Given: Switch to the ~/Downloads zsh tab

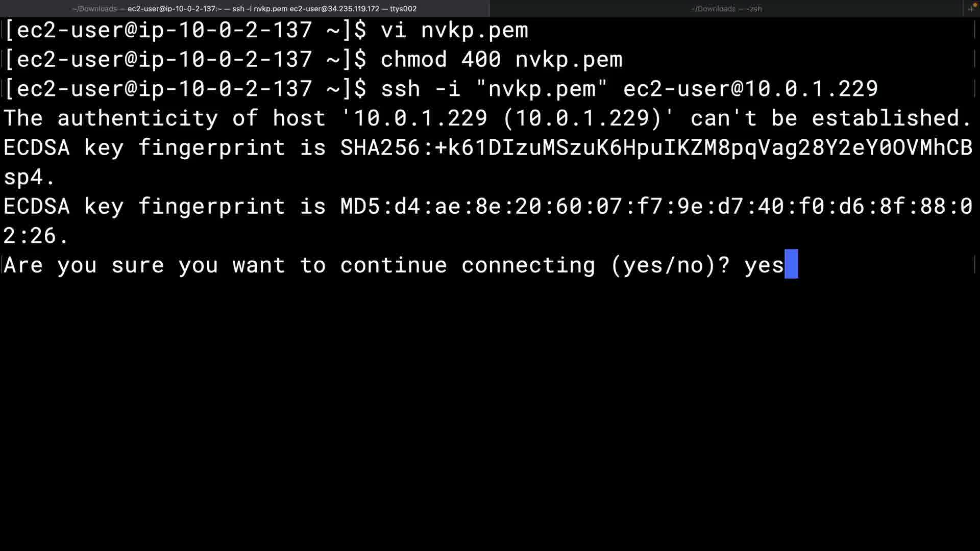Looking at the screenshot, I should (x=726, y=9).
